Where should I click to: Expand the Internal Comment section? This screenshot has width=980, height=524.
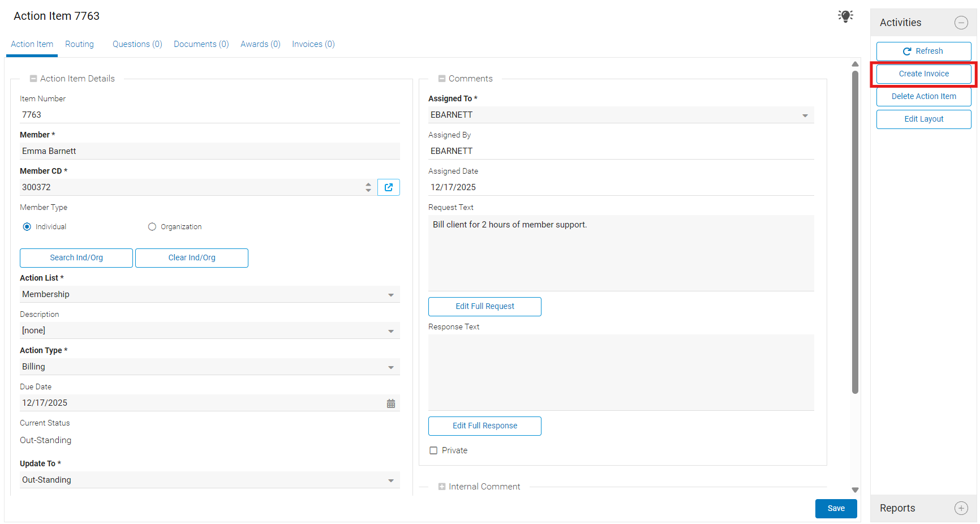click(x=442, y=487)
